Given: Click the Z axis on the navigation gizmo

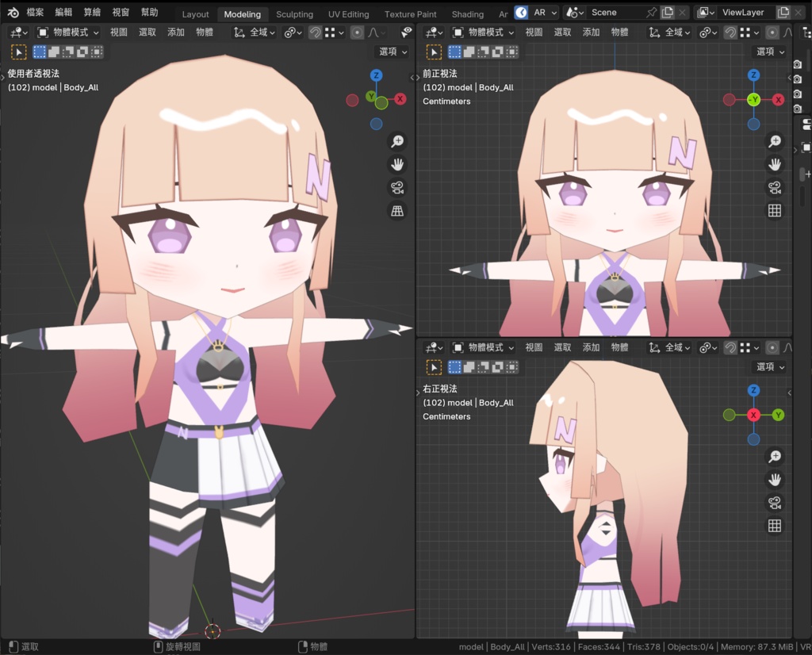Looking at the screenshot, I should point(376,74).
